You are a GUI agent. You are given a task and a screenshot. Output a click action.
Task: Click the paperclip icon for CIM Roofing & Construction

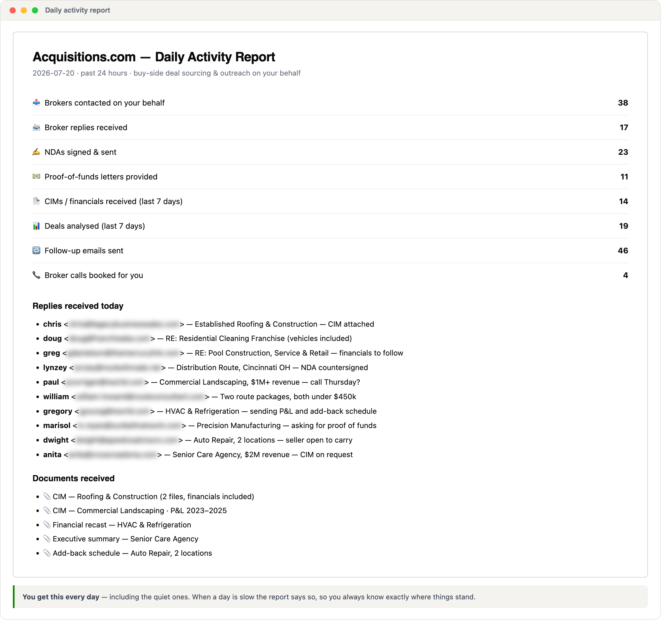[x=47, y=496]
